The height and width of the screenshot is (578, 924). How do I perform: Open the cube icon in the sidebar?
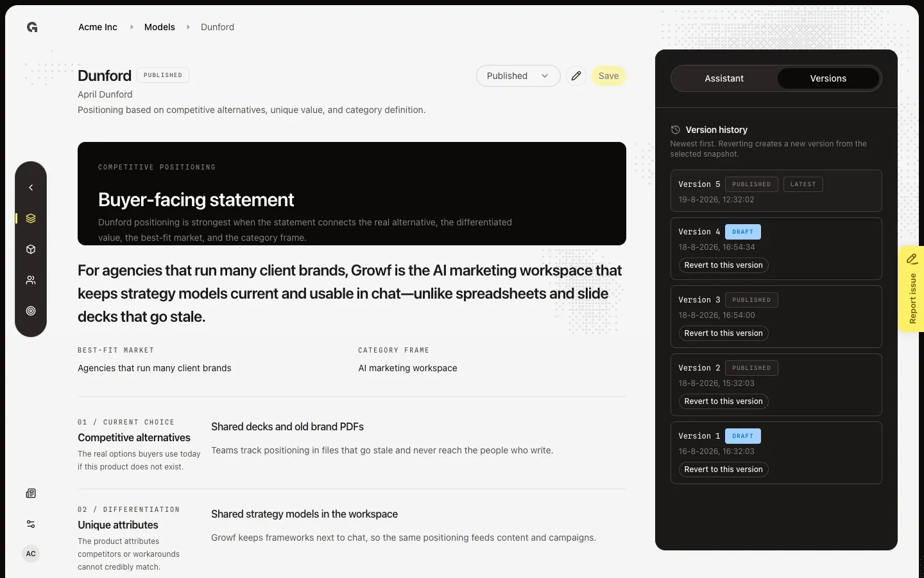click(x=31, y=249)
